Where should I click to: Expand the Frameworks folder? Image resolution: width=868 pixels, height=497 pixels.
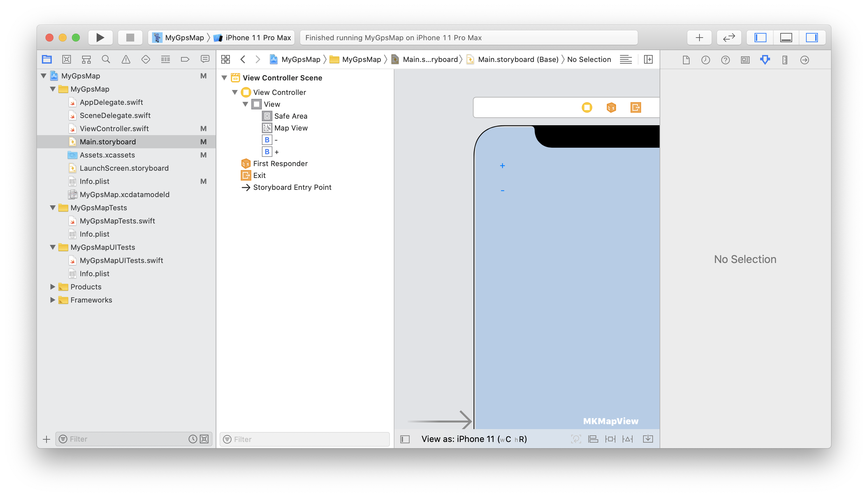52,300
